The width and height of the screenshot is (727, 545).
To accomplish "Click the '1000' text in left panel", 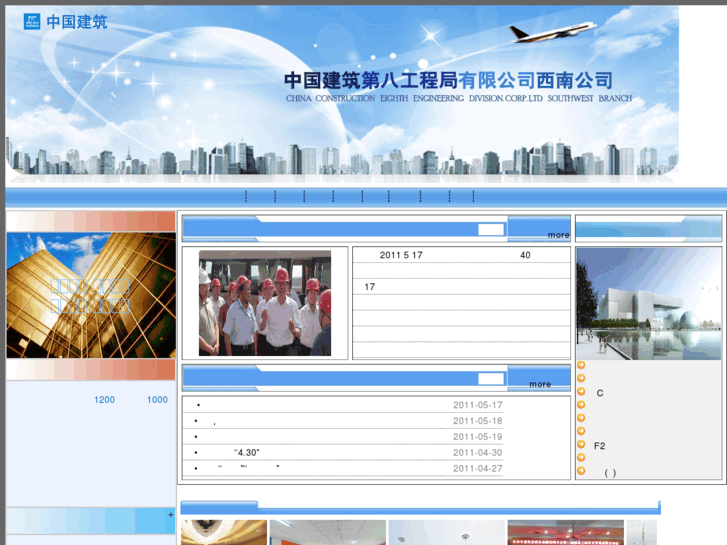I will (x=157, y=400).
